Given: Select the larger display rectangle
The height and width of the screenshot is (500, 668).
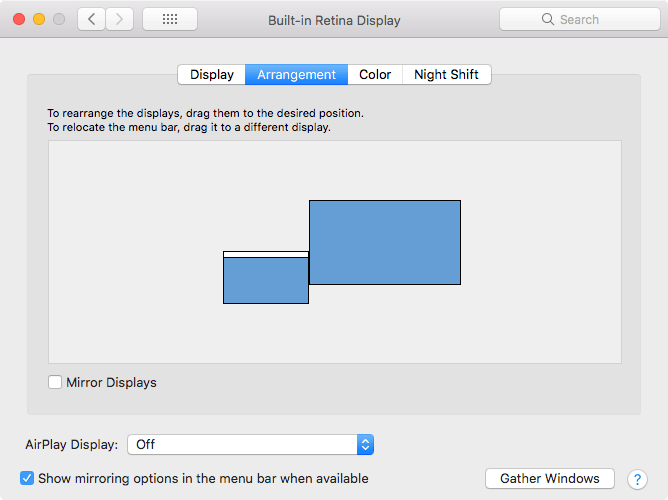Looking at the screenshot, I should pos(385,242).
